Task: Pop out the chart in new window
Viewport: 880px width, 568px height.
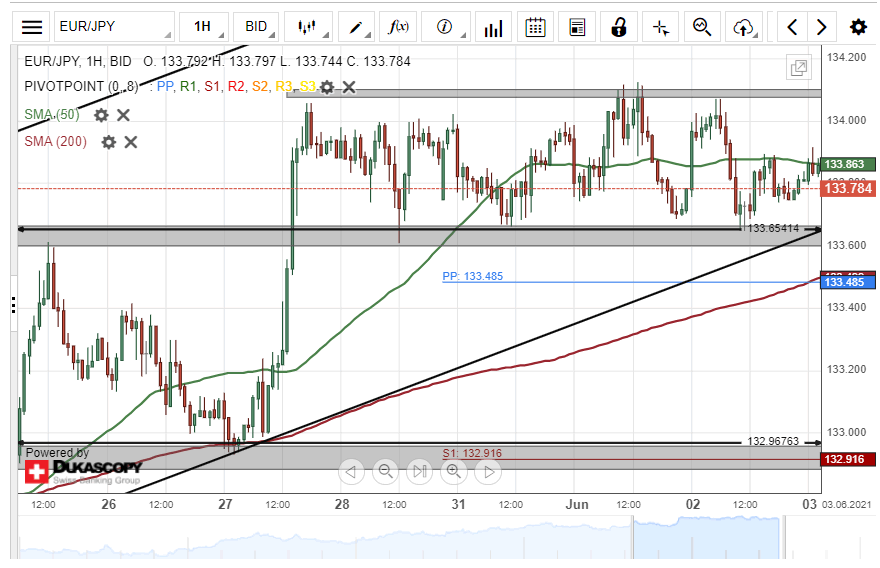Action: (799, 68)
